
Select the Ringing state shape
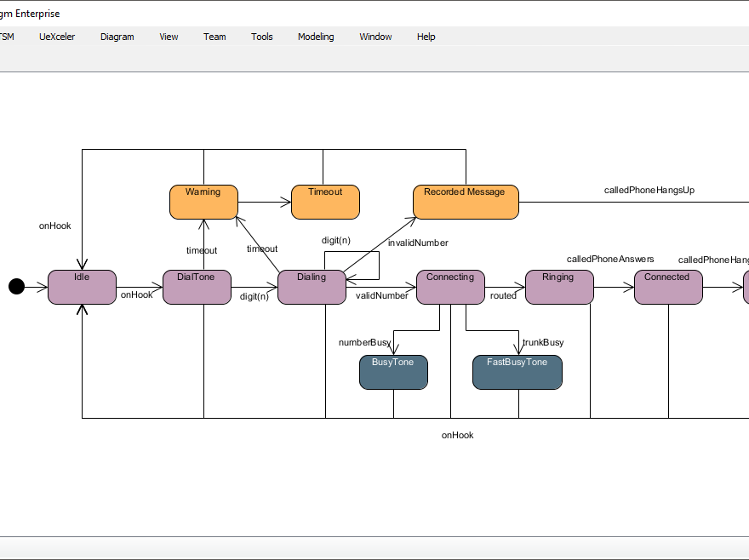coord(559,287)
